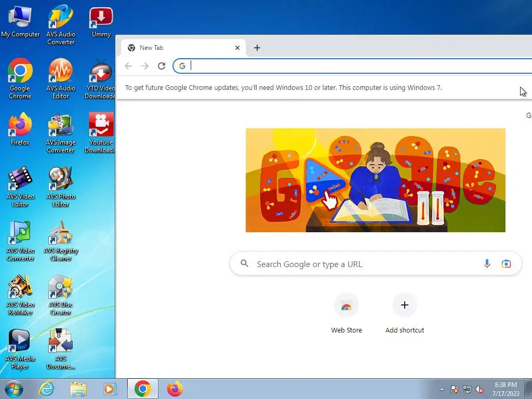
Task: Open My Computer desktop icon
Action: [x=20, y=22]
